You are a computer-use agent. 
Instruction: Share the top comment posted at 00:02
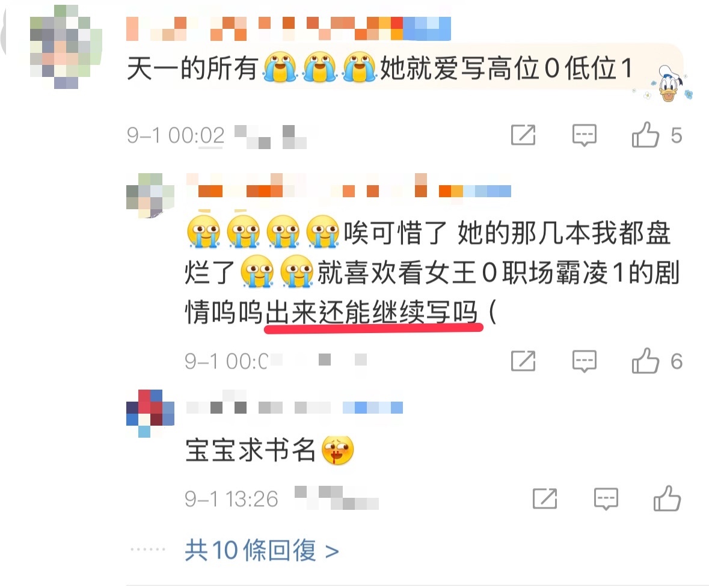[523, 135]
